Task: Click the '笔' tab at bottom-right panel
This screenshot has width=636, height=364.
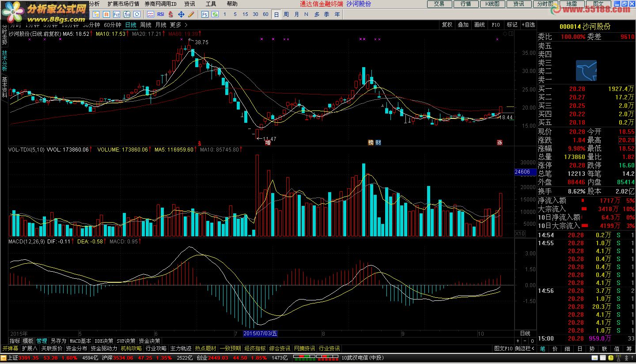Action: click(x=543, y=349)
